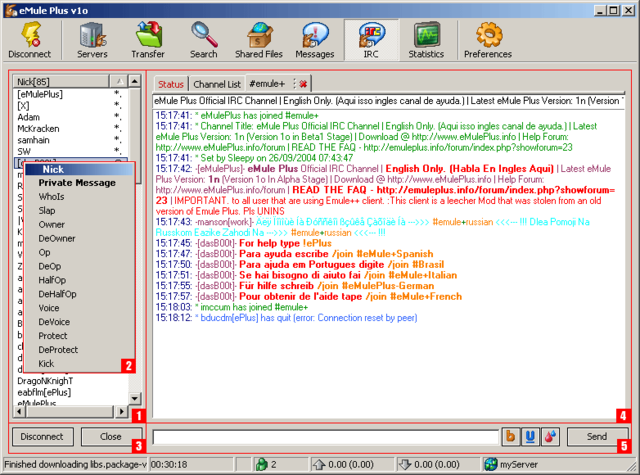640x475 pixels.
Task: Click the users count icon in status bar
Action: 261,464
